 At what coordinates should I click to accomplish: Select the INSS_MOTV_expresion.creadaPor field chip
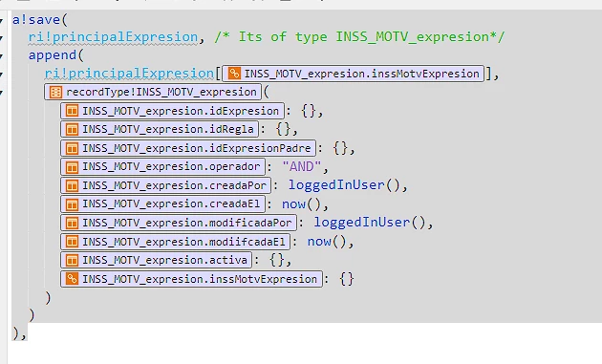point(166,185)
